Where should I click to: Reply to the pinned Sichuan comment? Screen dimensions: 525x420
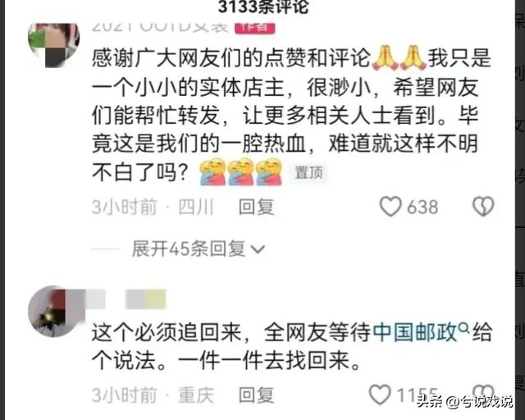257,207
